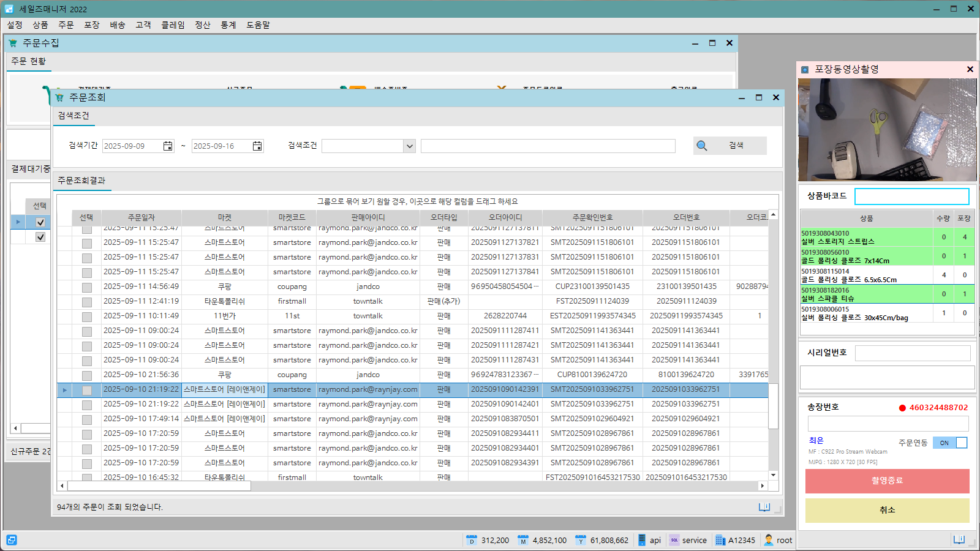Click the 검색 button

pos(729,146)
